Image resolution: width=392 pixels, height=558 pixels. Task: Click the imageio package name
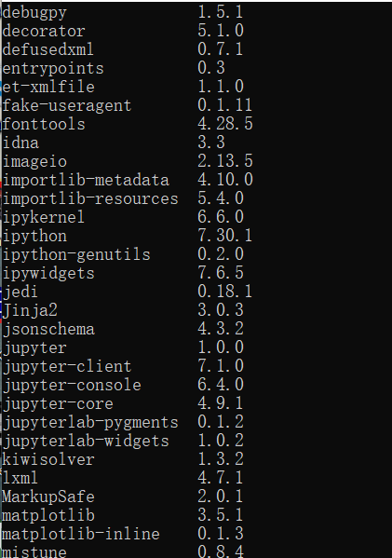click(x=34, y=161)
